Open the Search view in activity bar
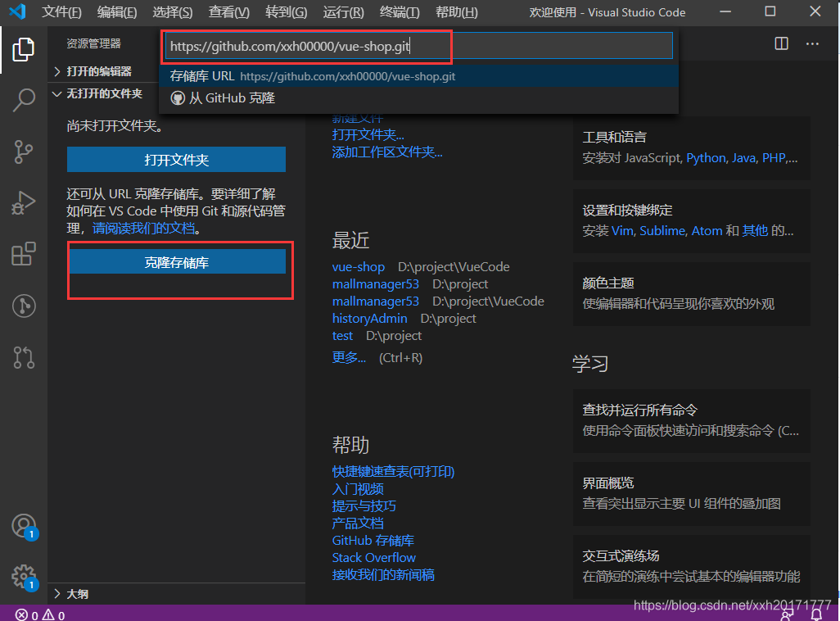This screenshot has width=840, height=621. [24, 100]
